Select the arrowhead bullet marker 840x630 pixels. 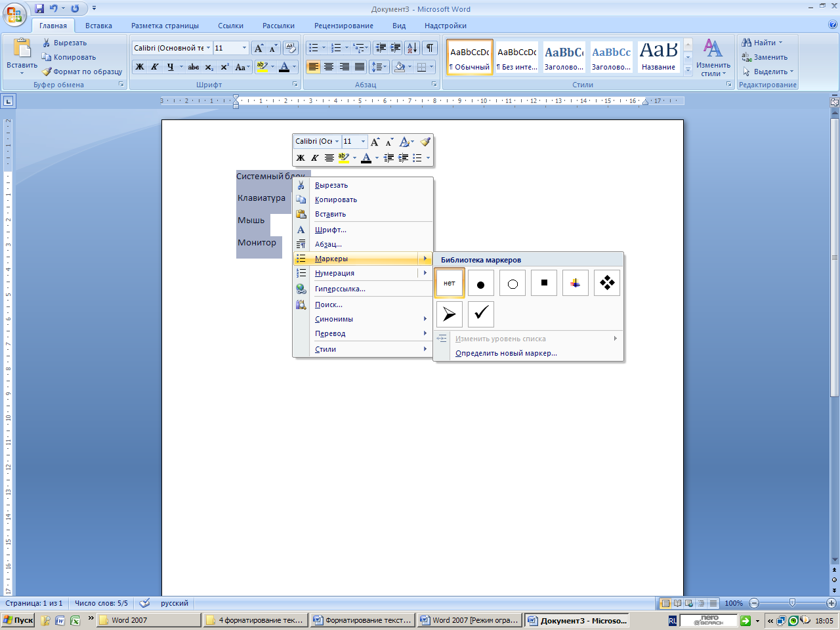pyautogui.click(x=450, y=314)
